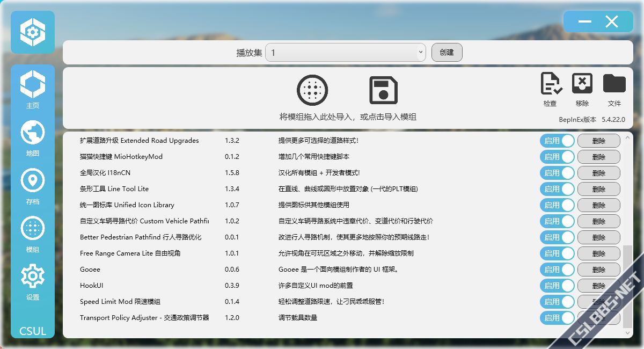Click the mod list scrollbar thumb
This screenshot has height=349, width=644.
tap(628, 286)
